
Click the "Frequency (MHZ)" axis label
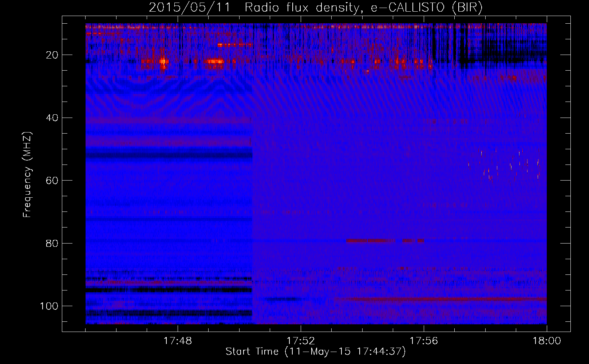(27, 174)
